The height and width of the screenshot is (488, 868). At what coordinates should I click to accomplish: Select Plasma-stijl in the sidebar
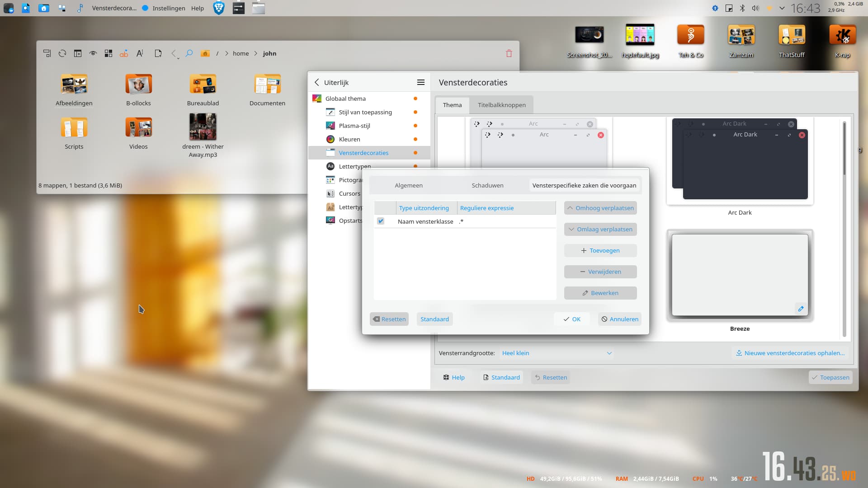point(369,126)
